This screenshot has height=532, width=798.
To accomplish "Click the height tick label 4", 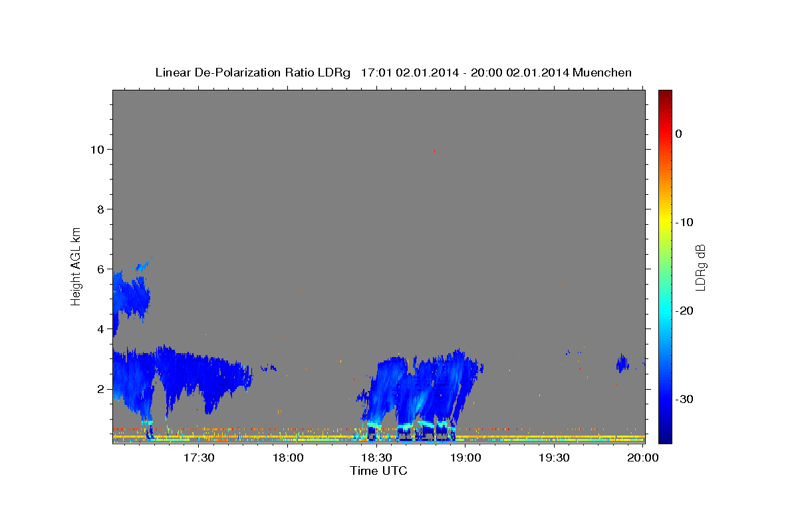I will point(101,329).
